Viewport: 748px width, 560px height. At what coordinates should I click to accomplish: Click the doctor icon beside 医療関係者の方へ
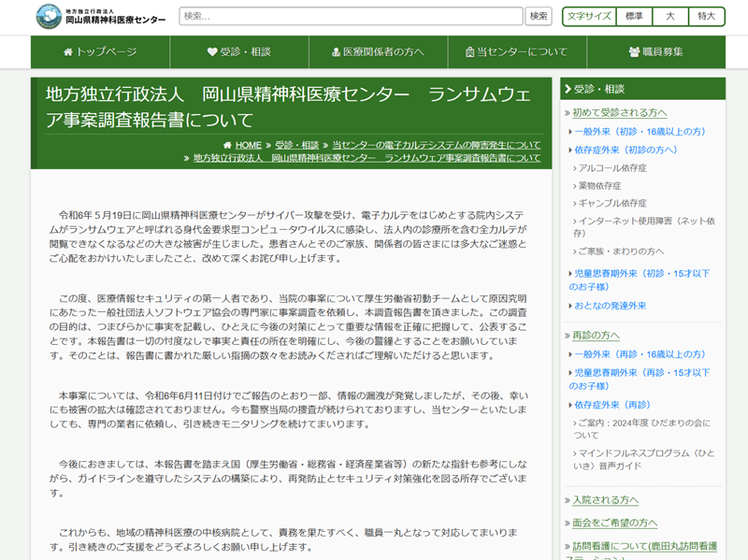336,52
